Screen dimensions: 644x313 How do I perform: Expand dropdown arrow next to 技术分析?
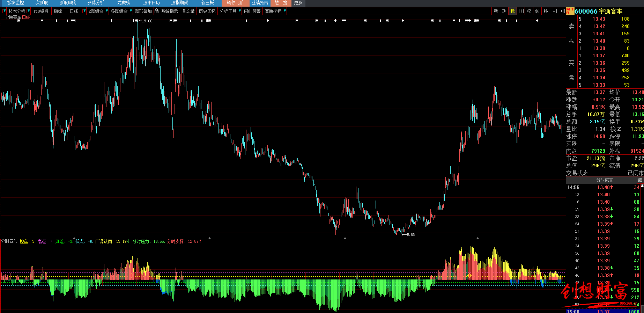[29, 11]
